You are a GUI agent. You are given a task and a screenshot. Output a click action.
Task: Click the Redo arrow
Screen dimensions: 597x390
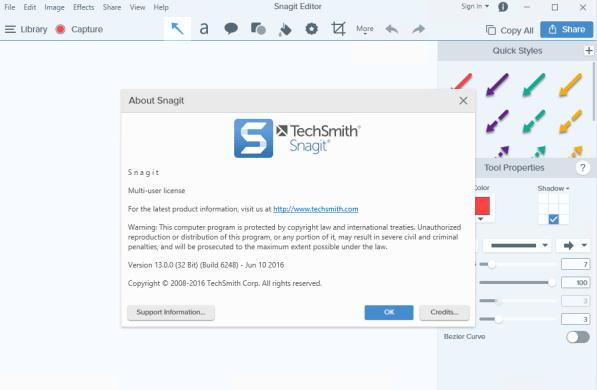pyautogui.click(x=418, y=29)
